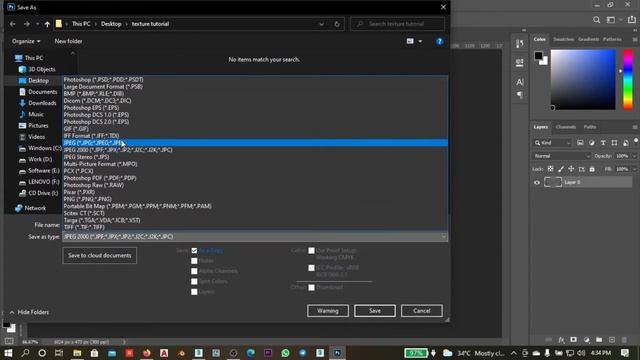
Task: Delete layer trash icon in Layers panel
Action: point(624,340)
